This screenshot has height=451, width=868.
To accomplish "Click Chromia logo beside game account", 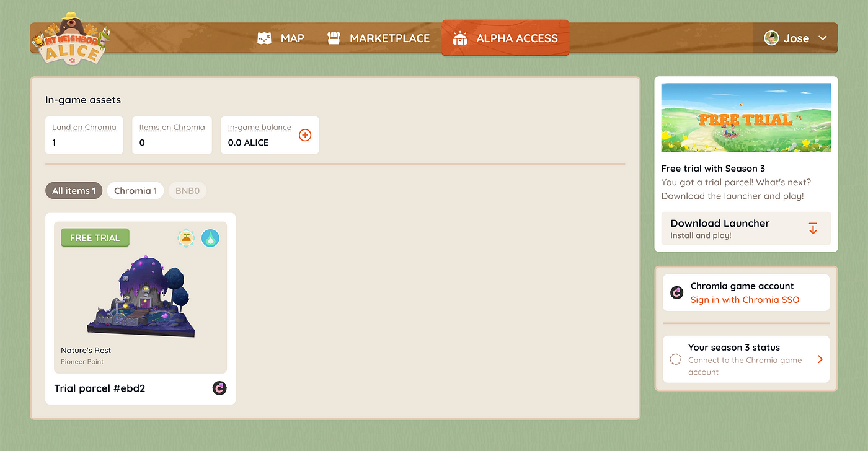I will tap(677, 292).
